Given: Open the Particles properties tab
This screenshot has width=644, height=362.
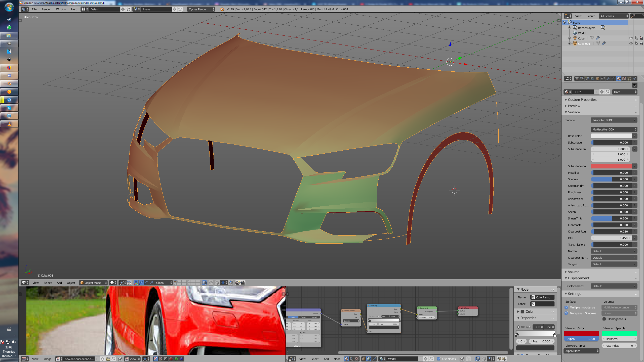Looking at the screenshot, I should coord(629,79).
